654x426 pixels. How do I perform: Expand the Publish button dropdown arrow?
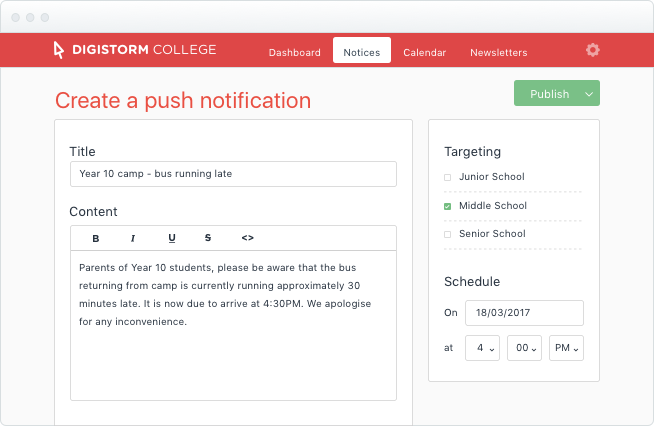point(589,94)
